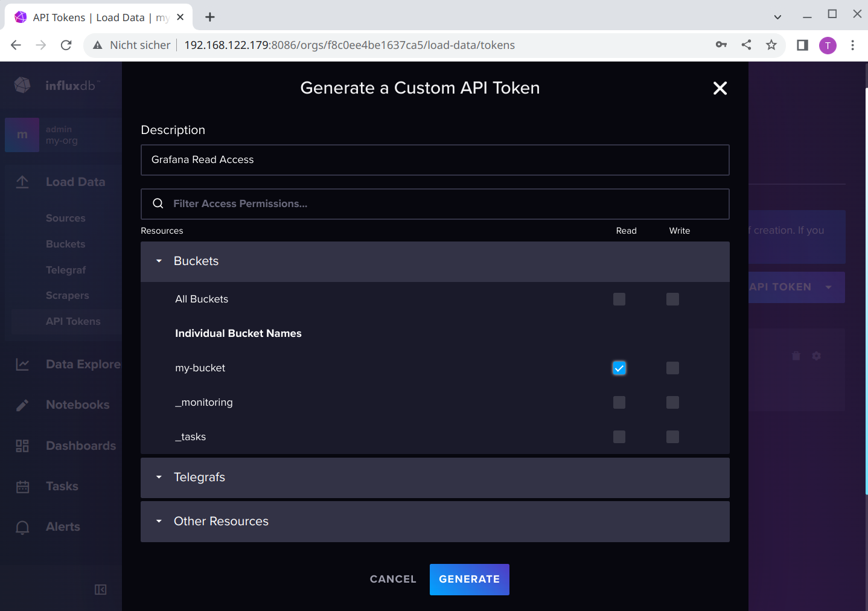The height and width of the screenshot is (611, 868).
Task: Open Scrapers in the sidebar
Action: click(68, 296)
